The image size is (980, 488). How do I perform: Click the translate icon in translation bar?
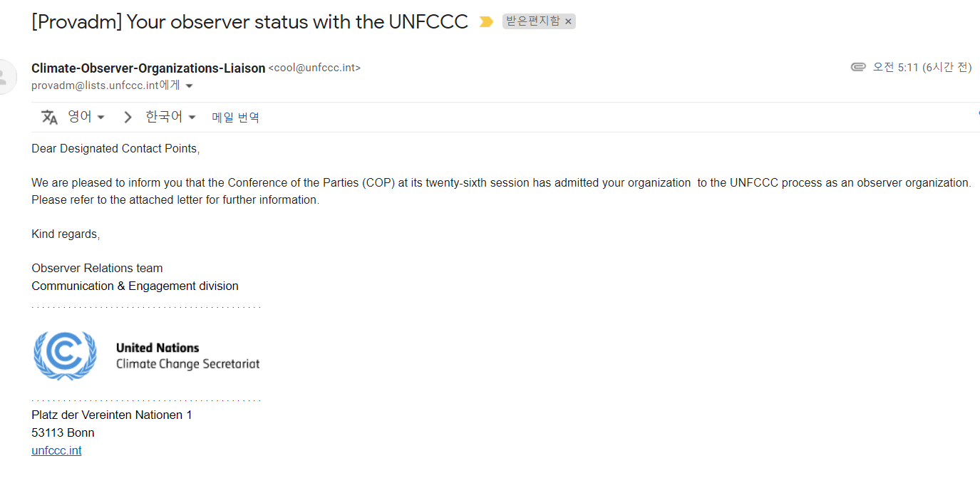49,118
